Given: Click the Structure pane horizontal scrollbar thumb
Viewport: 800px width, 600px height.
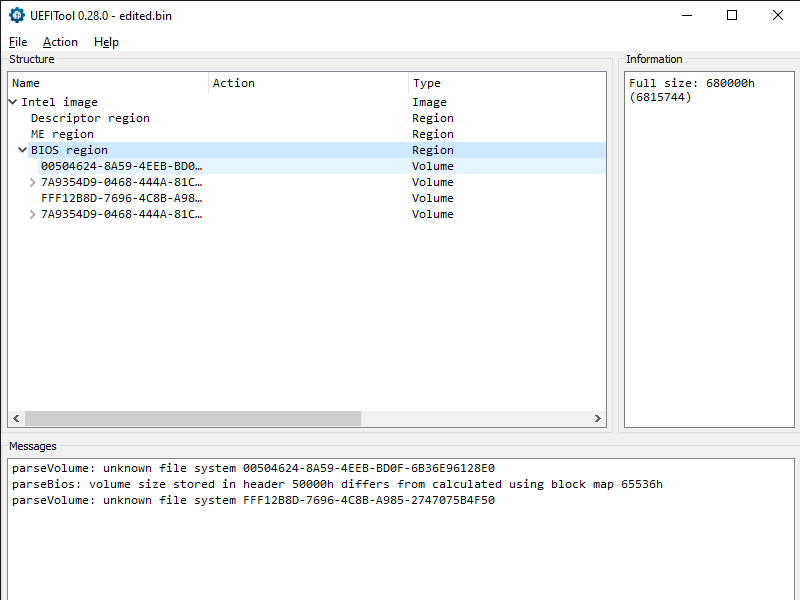Looking at the screenshot, I should coord(193,418).
